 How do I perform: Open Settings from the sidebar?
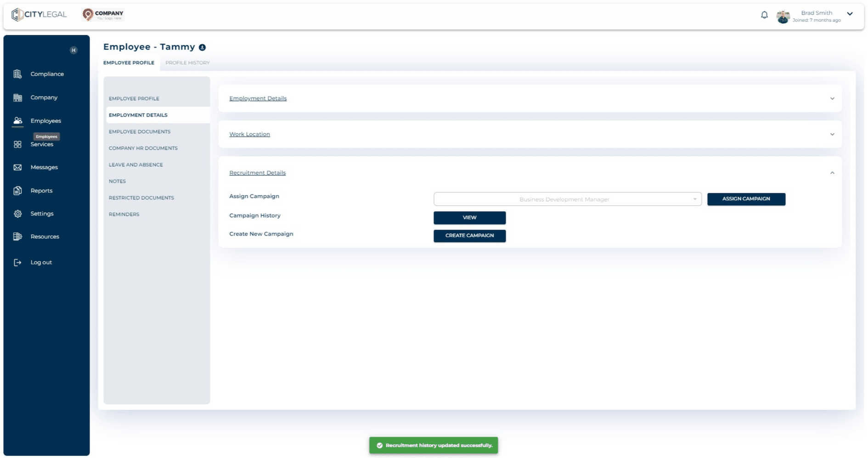tap(42, 214)
